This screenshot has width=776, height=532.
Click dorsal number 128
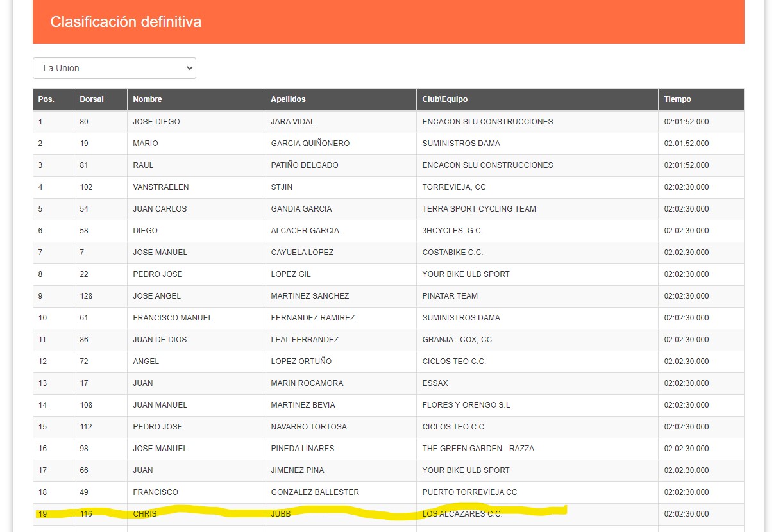(x=86, y=296)
